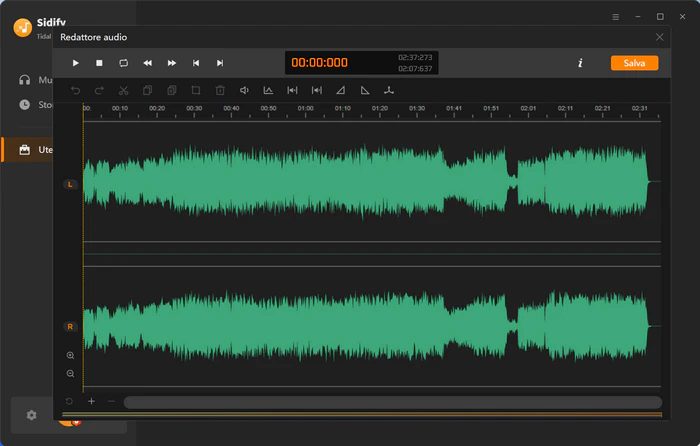This screenshot has width=700, height=446.
Task: Minimize the Sidify window
Action: pos(638,17)
